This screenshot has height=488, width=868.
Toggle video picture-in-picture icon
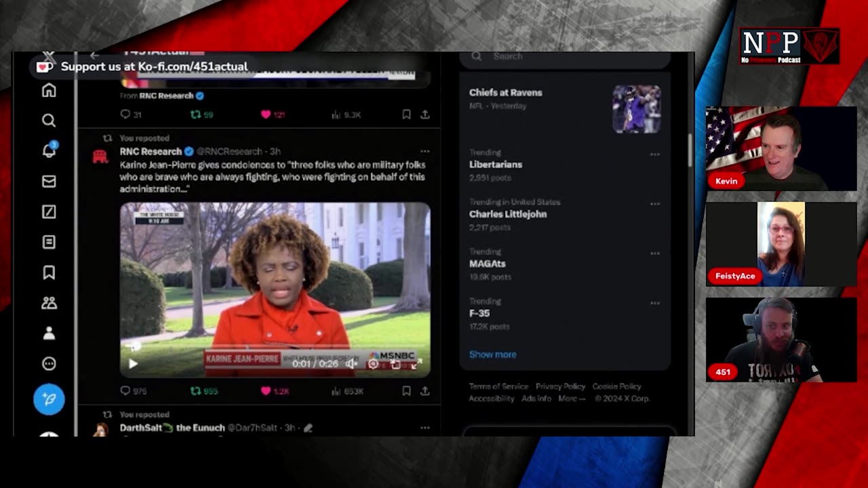pos(395,364)
